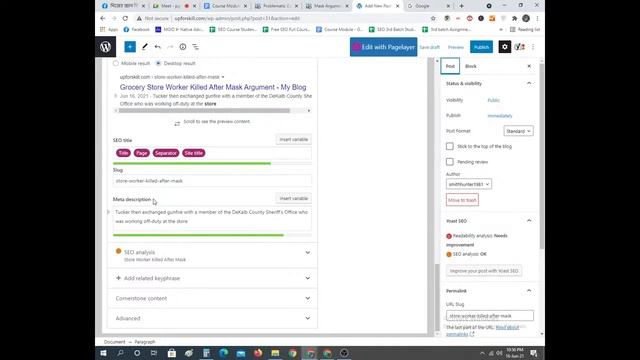Open Windows taskbar search
640x360 pixels.
(120, 353)
